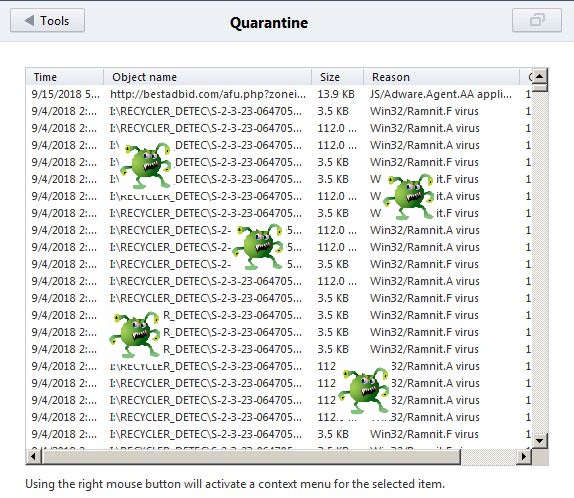Sort by the Size column header
Screen dimensions: 574x498
click(x=338, y=77)
